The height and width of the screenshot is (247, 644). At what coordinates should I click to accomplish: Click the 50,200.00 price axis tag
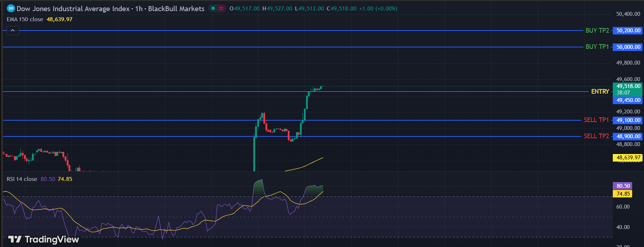[628, 31]
